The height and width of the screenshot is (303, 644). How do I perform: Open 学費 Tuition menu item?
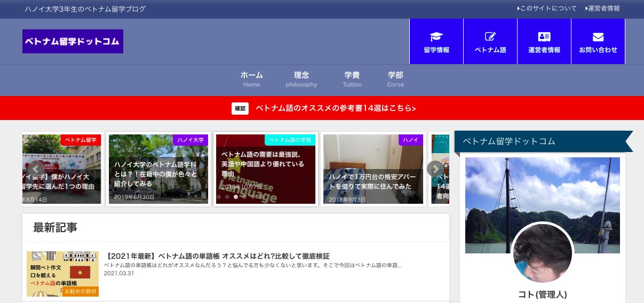pos(352,79)
